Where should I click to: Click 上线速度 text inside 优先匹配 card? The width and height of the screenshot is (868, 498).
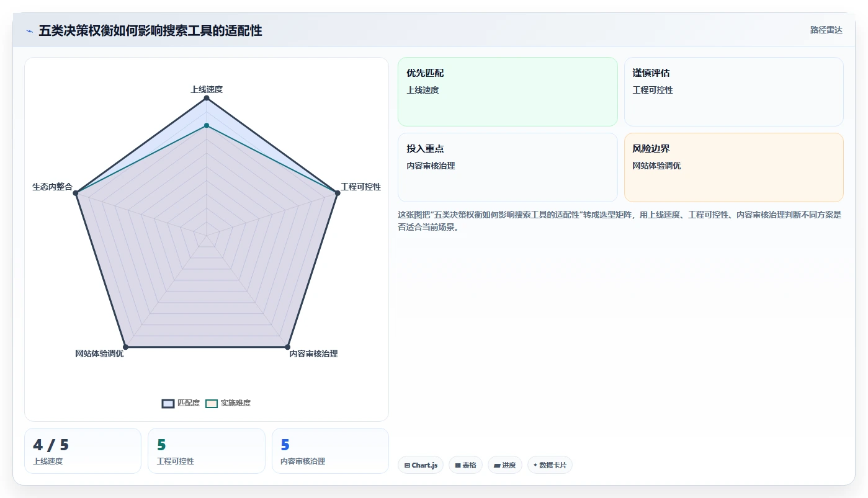point(423,90)
